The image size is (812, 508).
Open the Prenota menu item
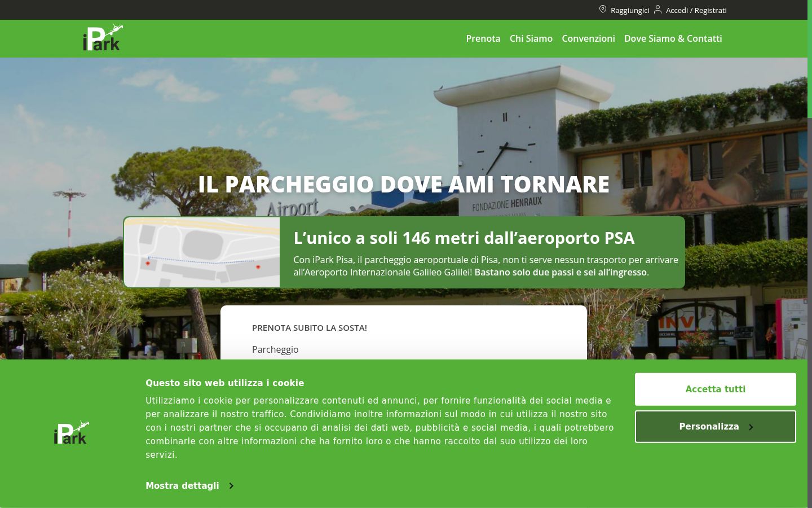483,38
